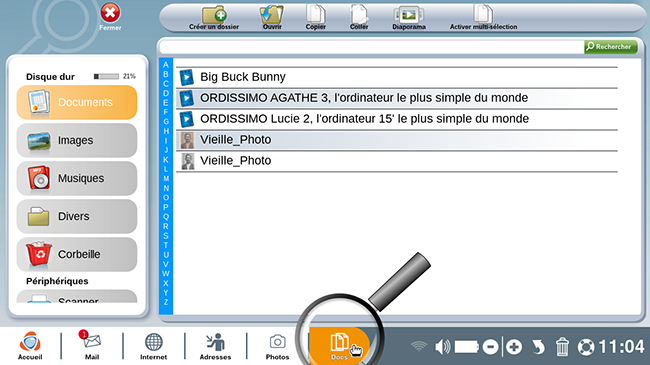Viewport: 650px width, 365px height.
Task: Click the Rechercher search button
Action: [611, 47]
